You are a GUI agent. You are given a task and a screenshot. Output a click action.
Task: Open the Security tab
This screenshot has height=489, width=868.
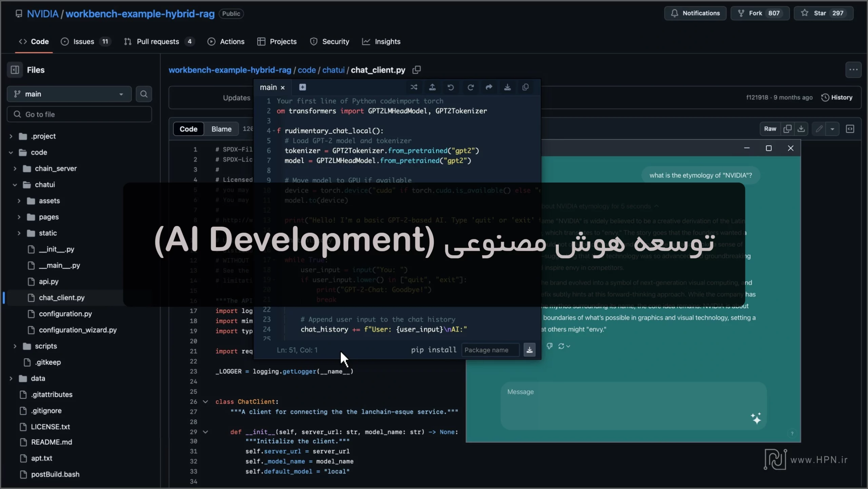tap(330, 41)
